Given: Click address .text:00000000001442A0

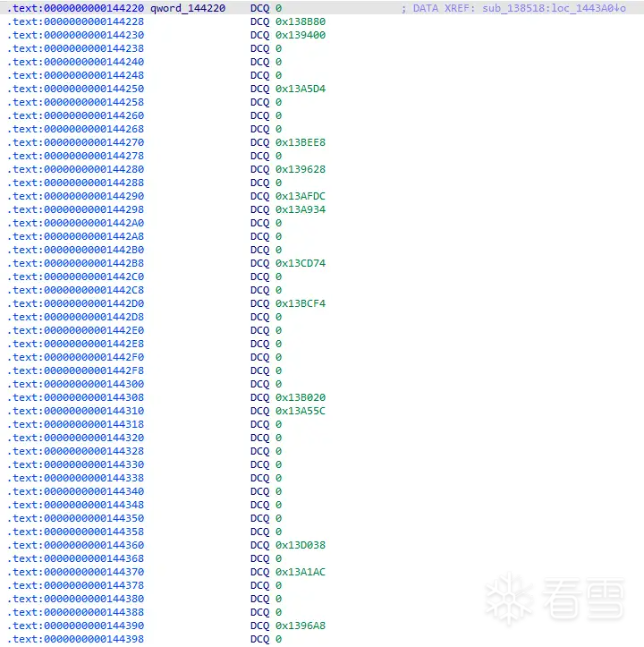Looking at the screenshot, I should (75, 223).
